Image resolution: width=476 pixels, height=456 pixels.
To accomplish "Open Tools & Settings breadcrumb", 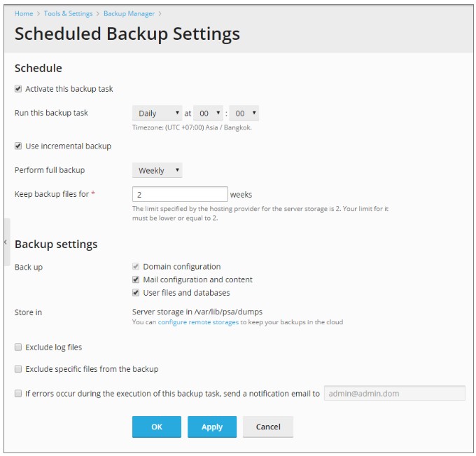I will [69, 14].
